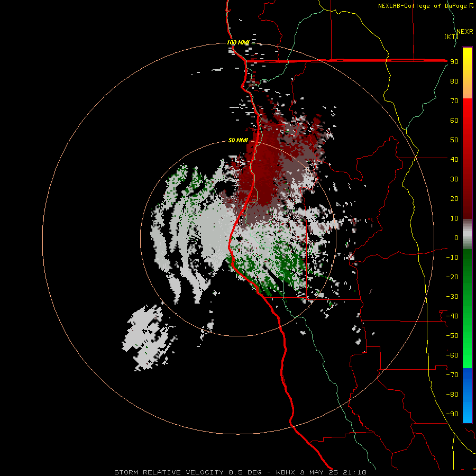Click the 80 value on color scale

point(454,81)
